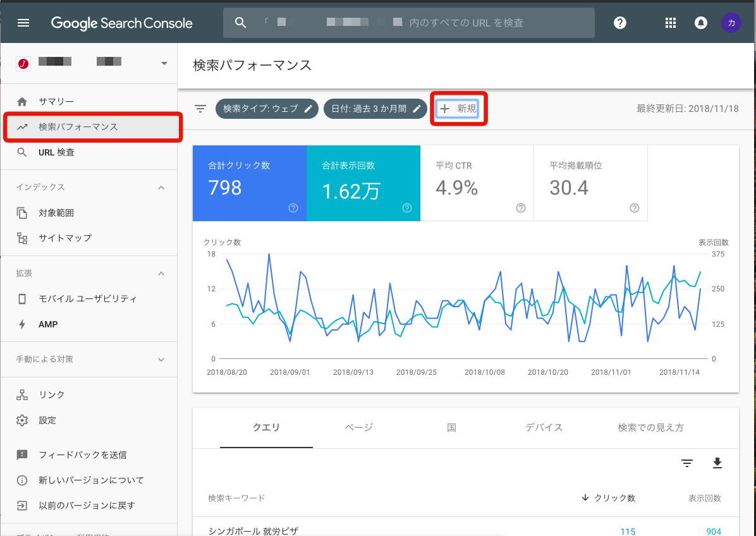Image resolution: width=756 pixels, height=536 pixels.
Task: Edit pencil on 検索タイプ: ウェブ chip
Action: tap(308, 109)
